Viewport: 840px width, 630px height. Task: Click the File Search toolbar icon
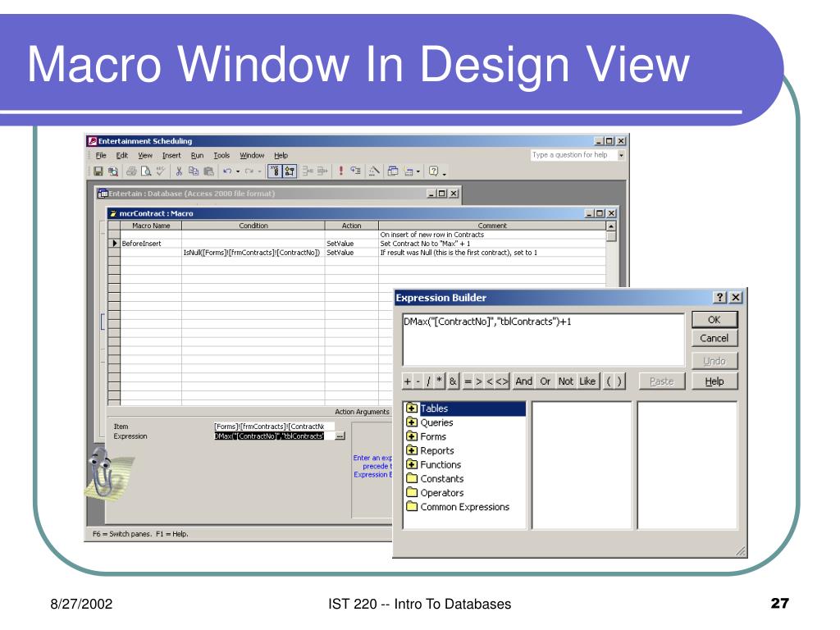click(113, 171)
